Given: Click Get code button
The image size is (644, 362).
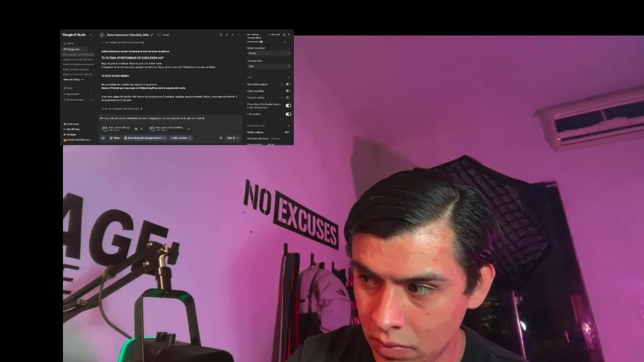Looking at the screenshot, I should click(274, 35).
